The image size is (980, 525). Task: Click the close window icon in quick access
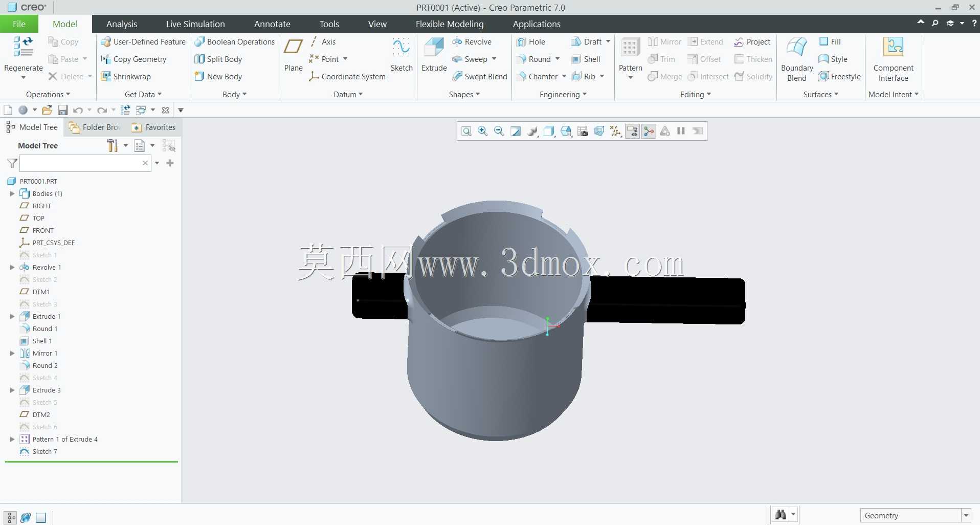[165, 110]
